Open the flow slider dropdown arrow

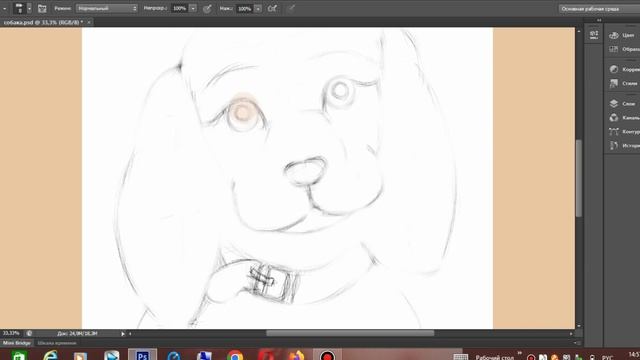pos(258,8)
